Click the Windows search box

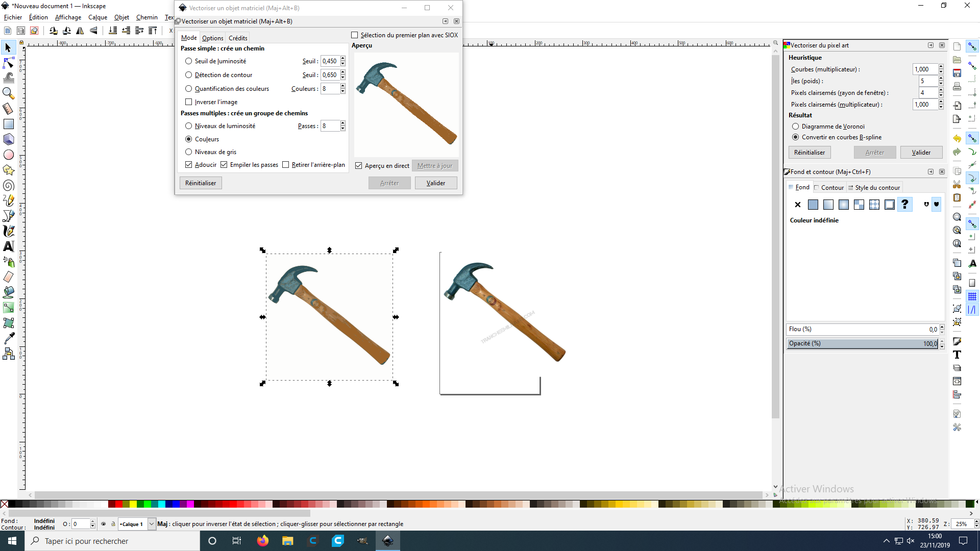click(x=112, y=541)
